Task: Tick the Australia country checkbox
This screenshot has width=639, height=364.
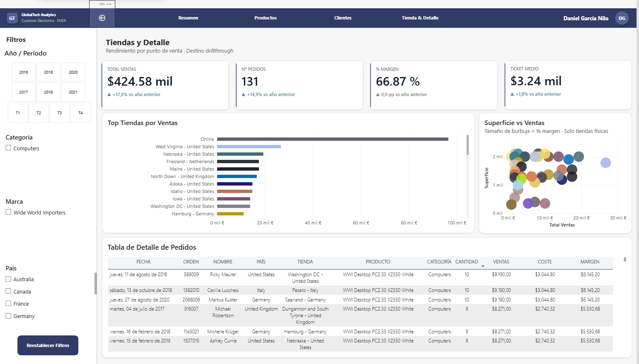Action: point(8,279)
